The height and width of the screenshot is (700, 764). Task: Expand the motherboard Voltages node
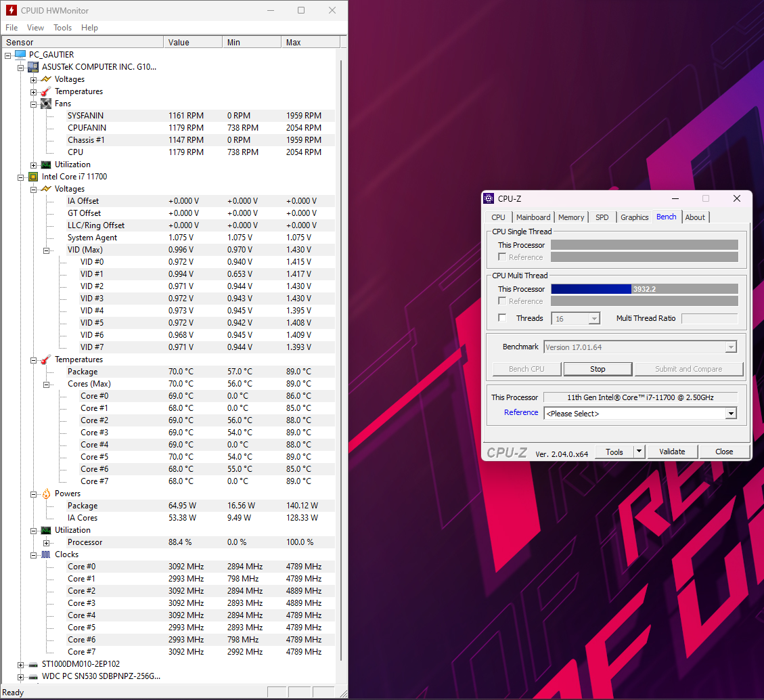33,79
